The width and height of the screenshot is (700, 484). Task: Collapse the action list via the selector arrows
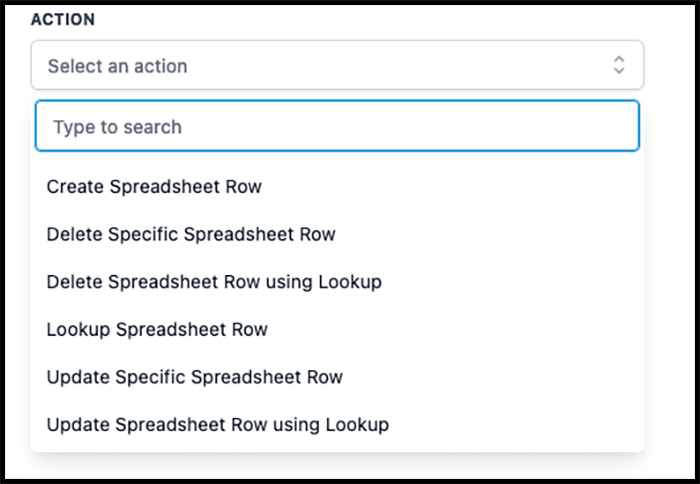click(619, 65)
